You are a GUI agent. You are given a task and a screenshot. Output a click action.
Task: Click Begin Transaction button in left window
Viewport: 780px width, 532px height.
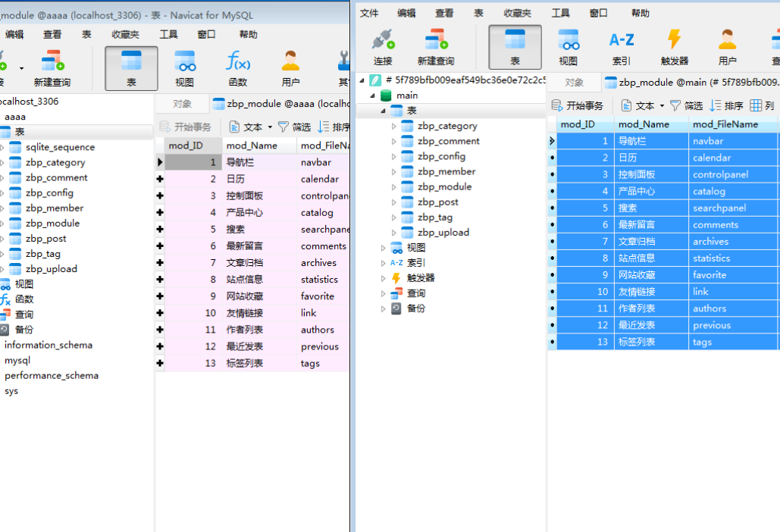(185, 127)
